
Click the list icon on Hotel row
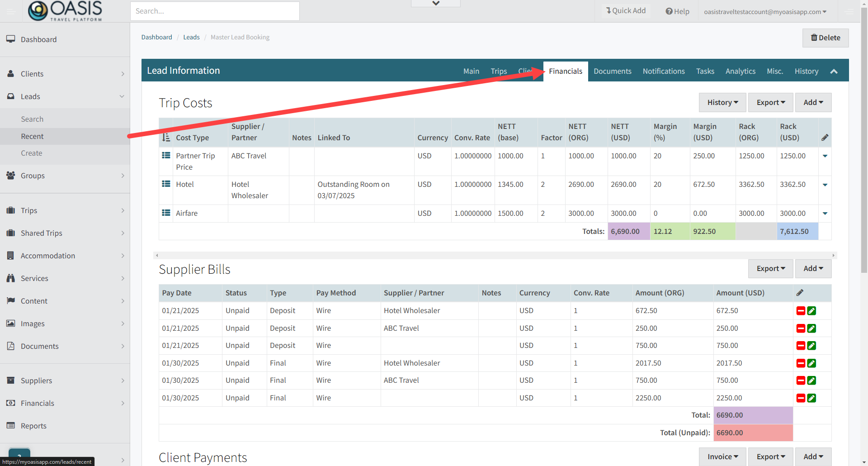pyautogui.click(x=166, y=184)
